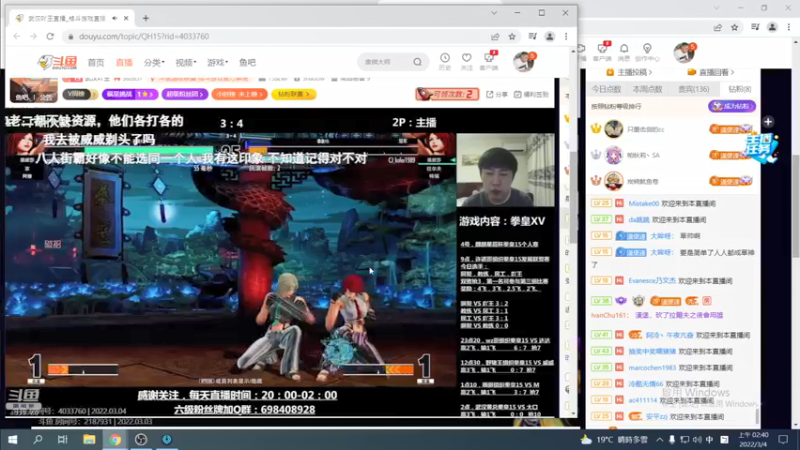Viewport: 800px width, 450px height.
Task: Switch to the 本周点数 tab
Action: 647,89
